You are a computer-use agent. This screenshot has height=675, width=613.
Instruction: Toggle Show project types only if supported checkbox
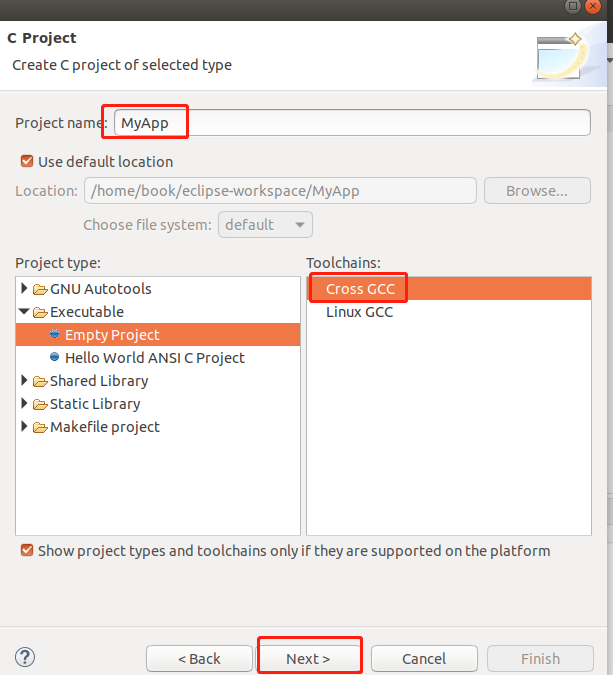point(27,550)
